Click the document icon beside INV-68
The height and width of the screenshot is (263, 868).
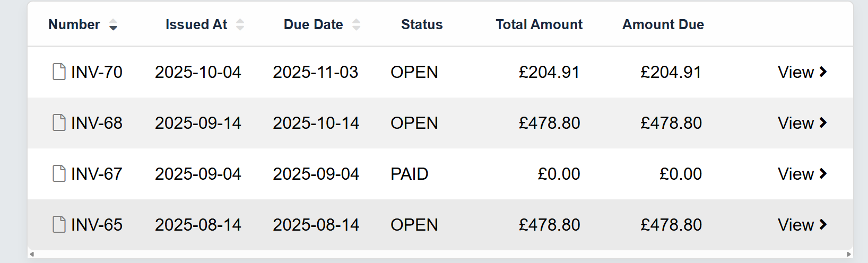59,122
